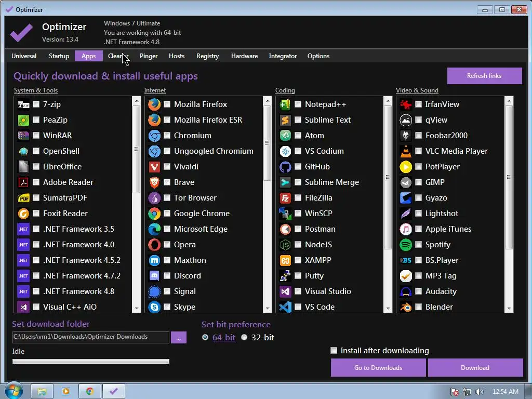Click the Postman icon
Screen dimensions: 532x399
285,229
